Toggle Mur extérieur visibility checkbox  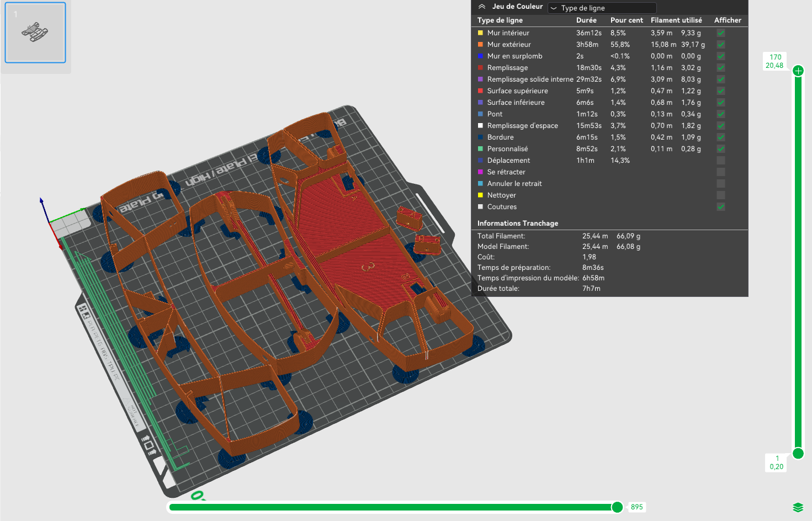click(721, 45)
